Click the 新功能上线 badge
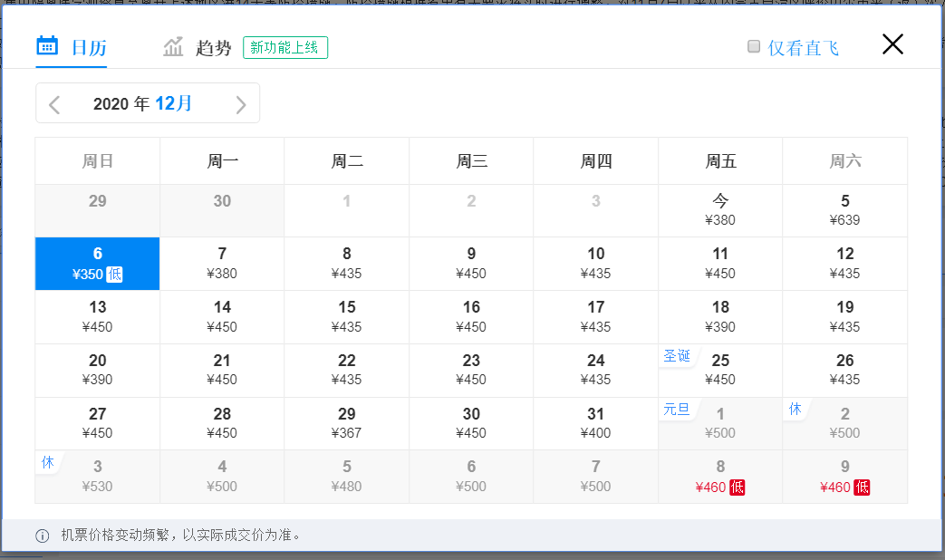 285,48
